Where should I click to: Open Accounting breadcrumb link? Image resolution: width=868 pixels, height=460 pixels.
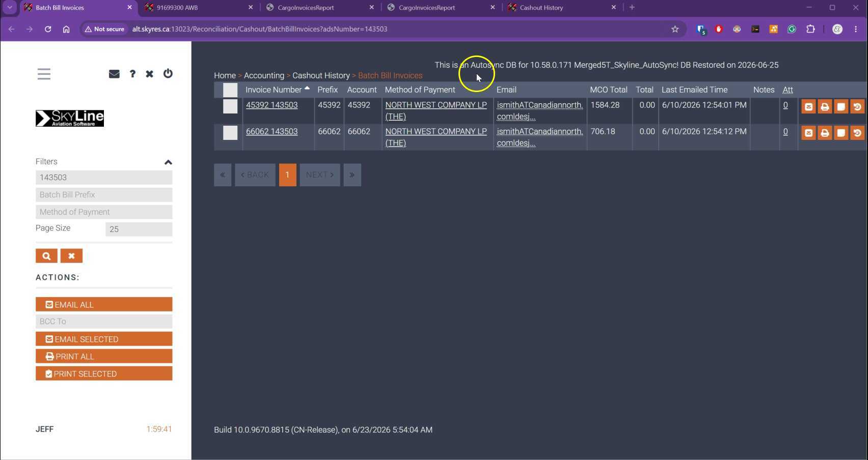(264, 75)
